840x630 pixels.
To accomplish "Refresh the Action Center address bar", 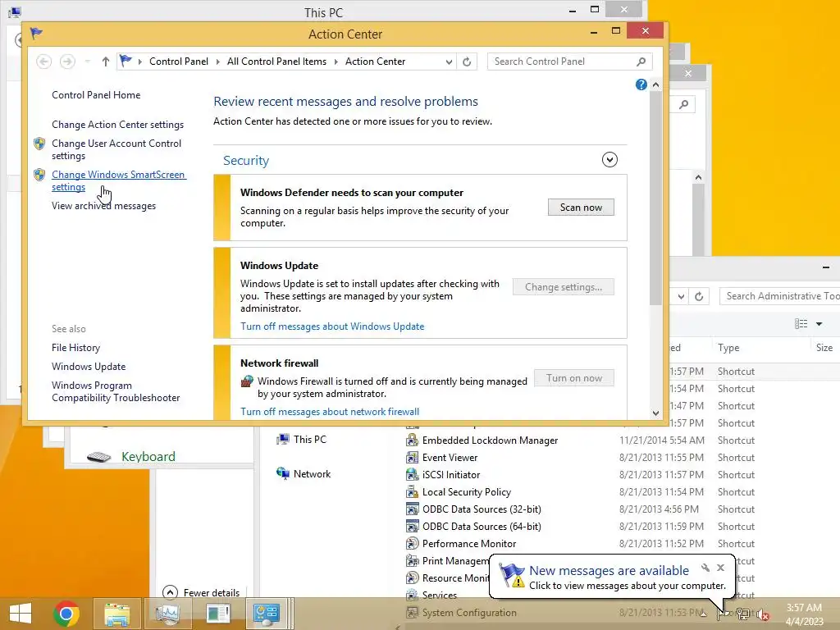I will [x=467, y=62].
